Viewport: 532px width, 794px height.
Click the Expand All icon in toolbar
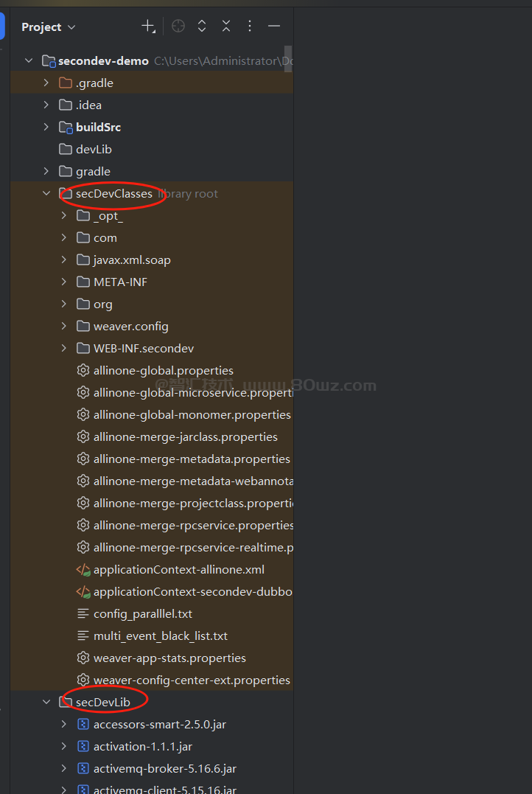coord(202,27)
